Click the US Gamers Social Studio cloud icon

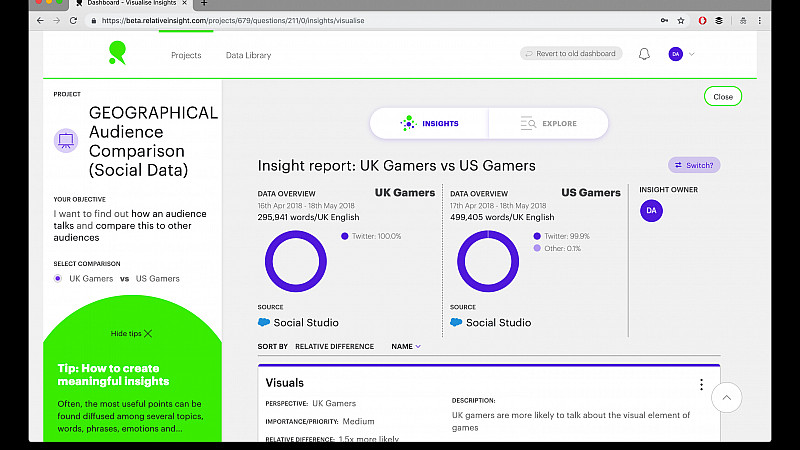[456, 322]
